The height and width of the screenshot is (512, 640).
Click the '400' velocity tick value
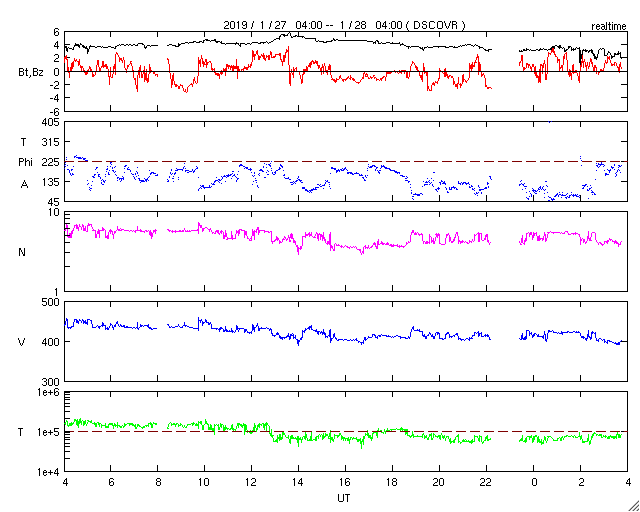click(50, 342)
